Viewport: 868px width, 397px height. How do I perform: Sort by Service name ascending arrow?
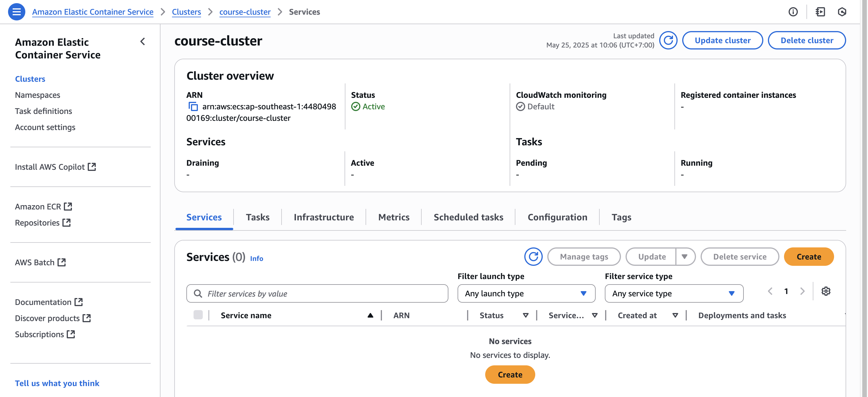pyautogui.click(x=370, y=316)
